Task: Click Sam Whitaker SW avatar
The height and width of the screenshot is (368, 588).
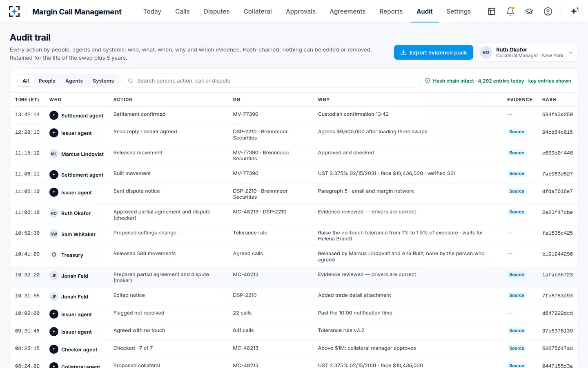Action: 54,234
